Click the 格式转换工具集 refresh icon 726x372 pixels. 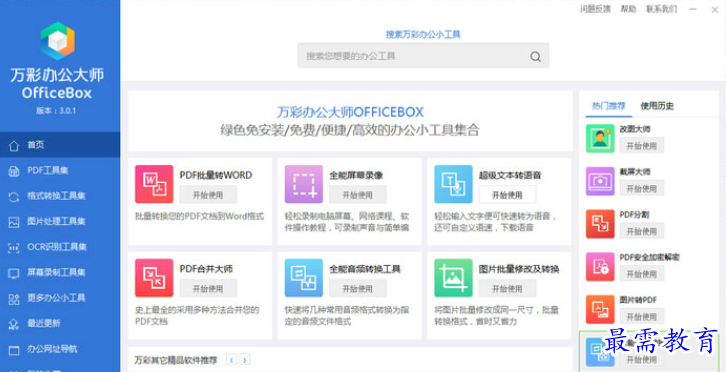point(14,196)
